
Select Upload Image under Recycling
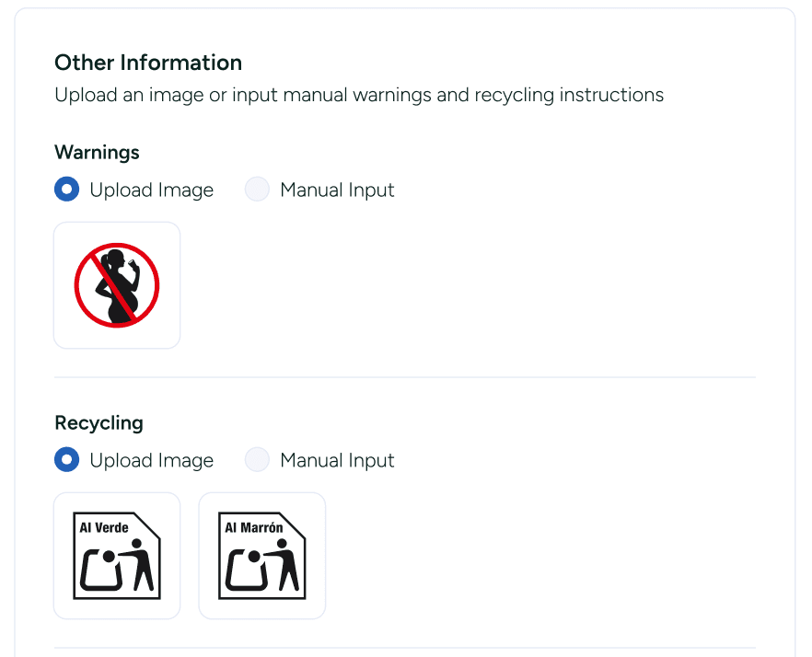(66, 459)
